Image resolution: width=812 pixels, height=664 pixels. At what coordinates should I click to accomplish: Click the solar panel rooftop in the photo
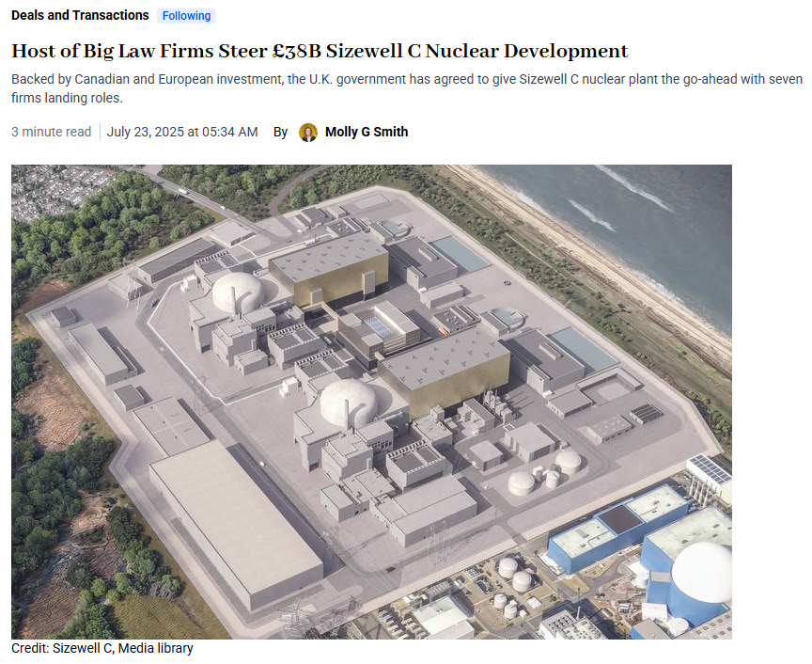710,468
